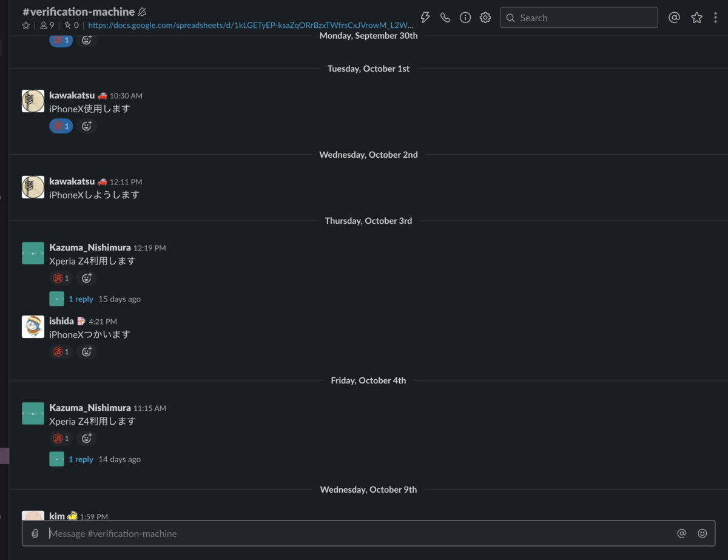Open the member list showing 9 members

click(x=47, y=25)
